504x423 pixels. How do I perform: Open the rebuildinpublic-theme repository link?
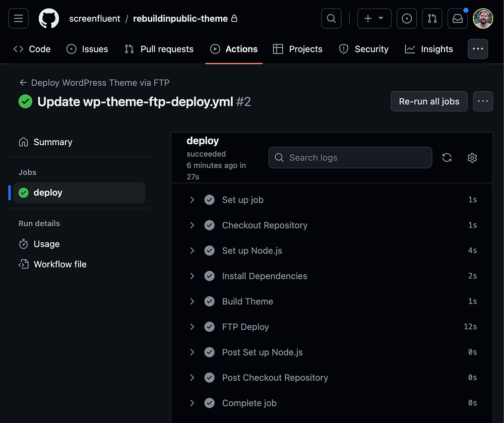(x=180, y=19)
